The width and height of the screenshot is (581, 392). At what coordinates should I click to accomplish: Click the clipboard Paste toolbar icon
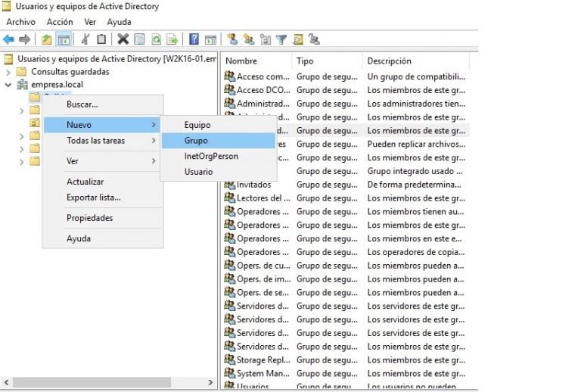point(101,39)
